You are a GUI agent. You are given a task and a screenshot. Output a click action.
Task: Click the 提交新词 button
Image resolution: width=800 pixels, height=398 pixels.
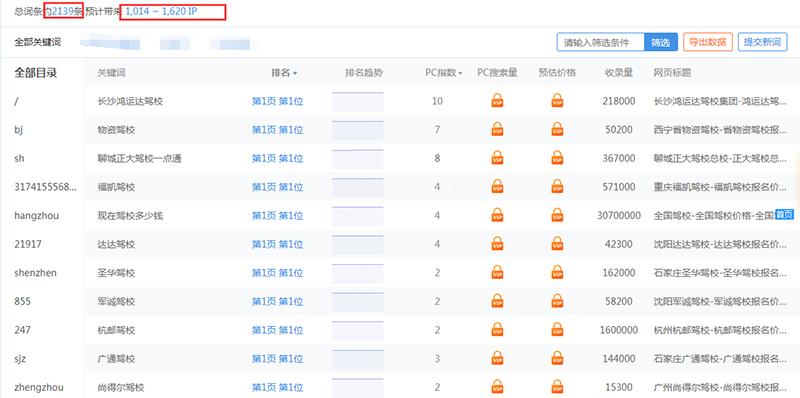[x=763, y=42]
